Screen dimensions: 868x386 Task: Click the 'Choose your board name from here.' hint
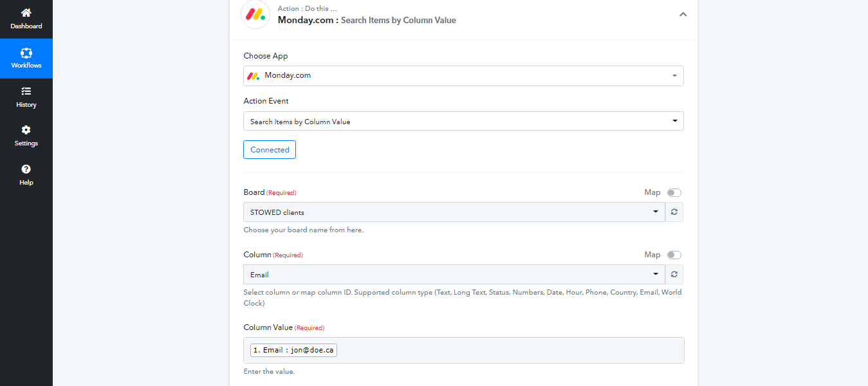coord(303,230)
